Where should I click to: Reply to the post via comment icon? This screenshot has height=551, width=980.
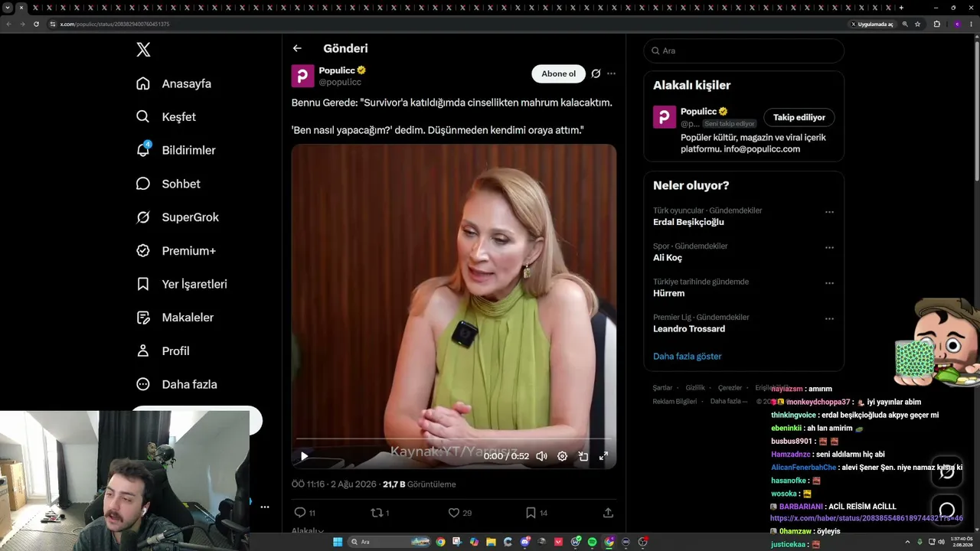pyautogui.click(x=300, y=513)
